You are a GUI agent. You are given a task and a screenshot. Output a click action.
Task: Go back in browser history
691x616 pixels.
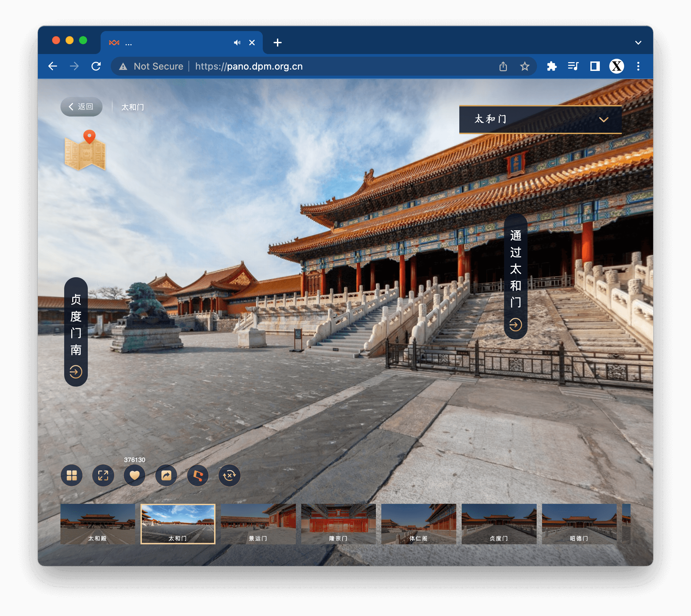pyautogui.click(x=53, y=66)
